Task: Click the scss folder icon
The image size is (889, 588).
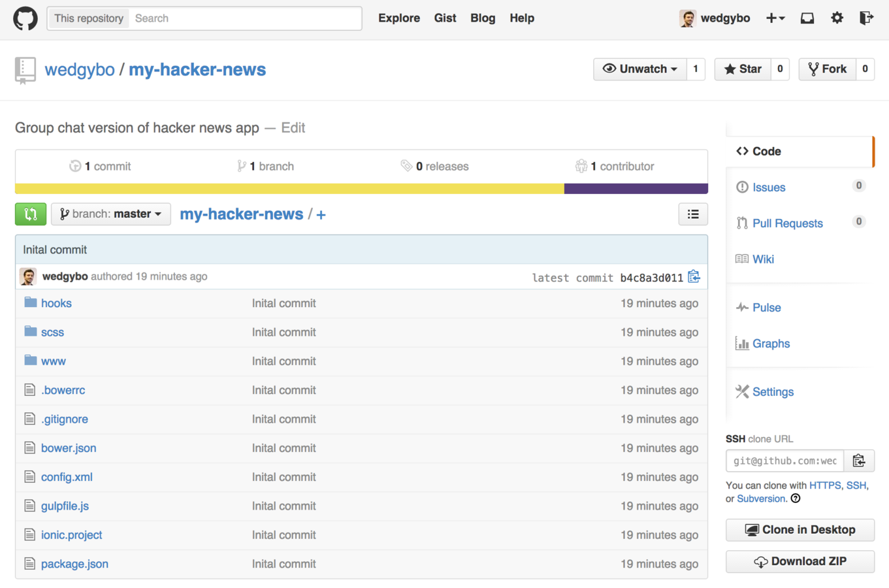Action: [30, 331]
